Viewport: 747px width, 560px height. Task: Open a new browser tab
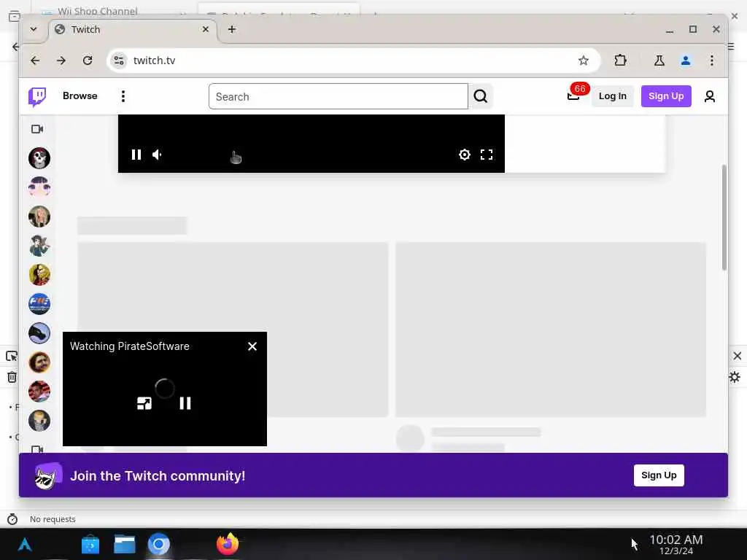point(231,29)
